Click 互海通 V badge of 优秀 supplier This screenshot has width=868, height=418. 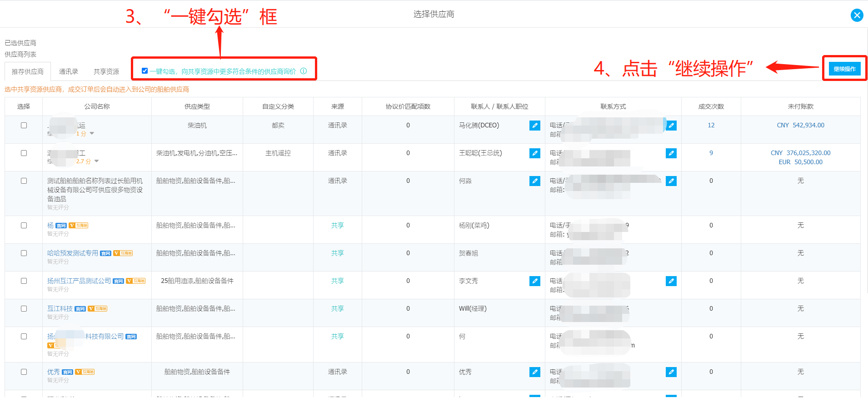click(x=85, y=372)
